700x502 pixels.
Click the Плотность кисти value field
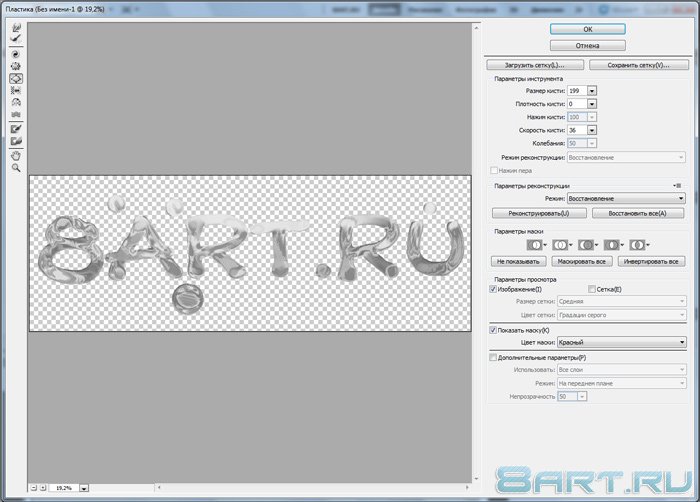point(577,104)
